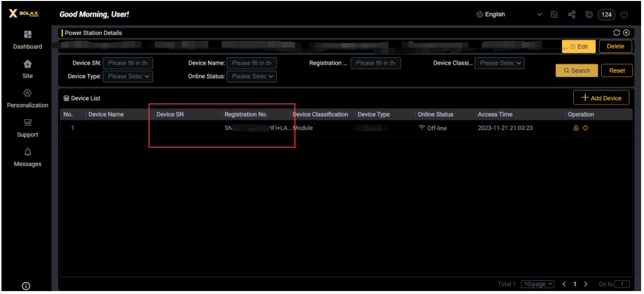
Task: Click the Reset filters button
Action: pos(617,70)
